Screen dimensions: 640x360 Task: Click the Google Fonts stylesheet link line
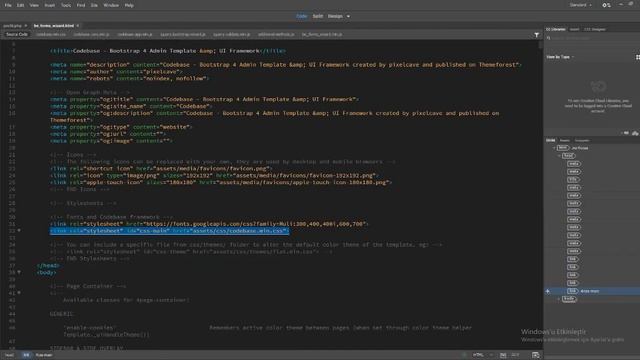pyautogui.click(x=209, y=224)
